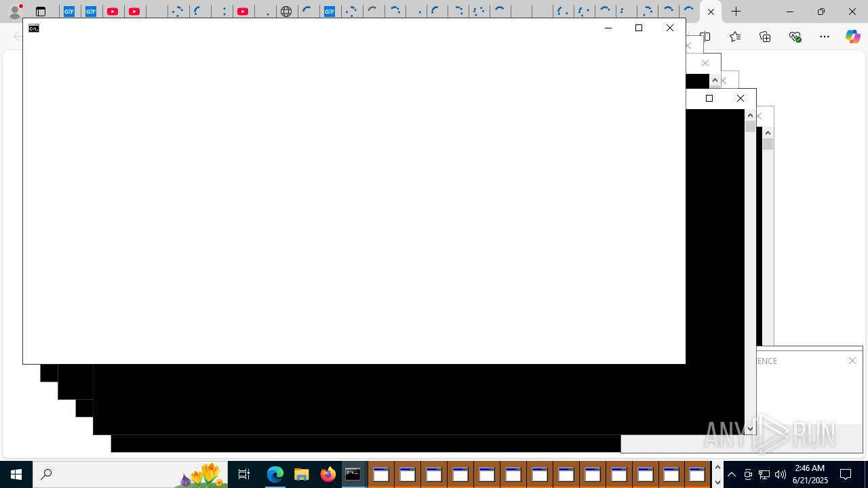Add page to favorites in Edge
This screenshot has height=488, width=868.
tap(735, 37)
